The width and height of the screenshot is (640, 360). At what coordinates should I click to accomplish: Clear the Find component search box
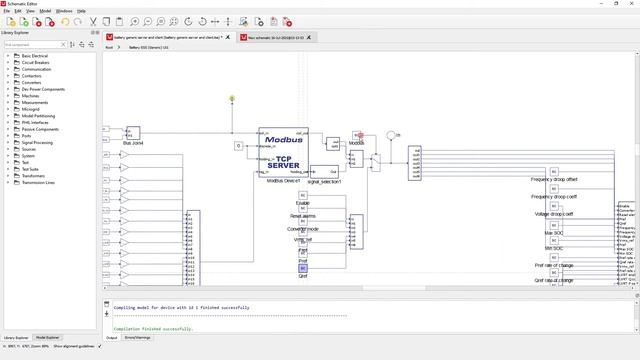pos(63,44)
